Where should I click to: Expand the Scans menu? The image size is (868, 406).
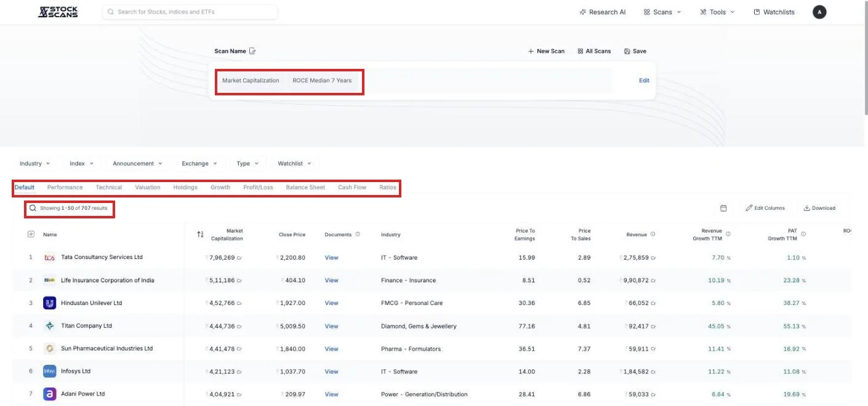[662, 12]
